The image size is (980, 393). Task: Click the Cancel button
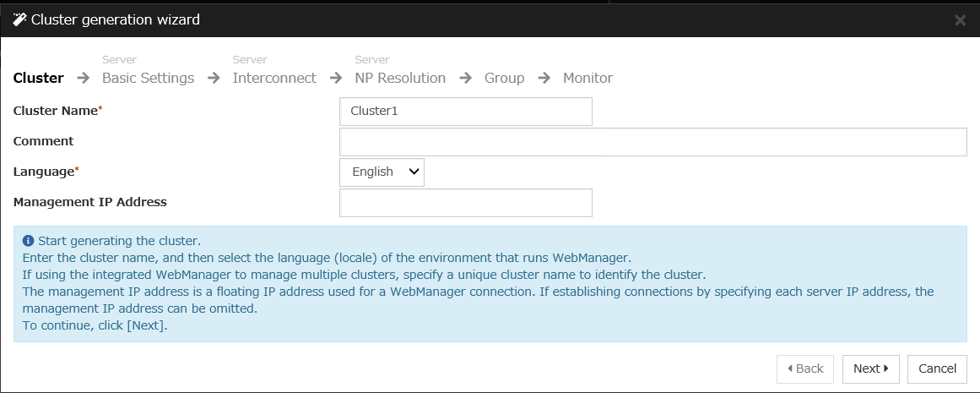(x=937, y=368)
